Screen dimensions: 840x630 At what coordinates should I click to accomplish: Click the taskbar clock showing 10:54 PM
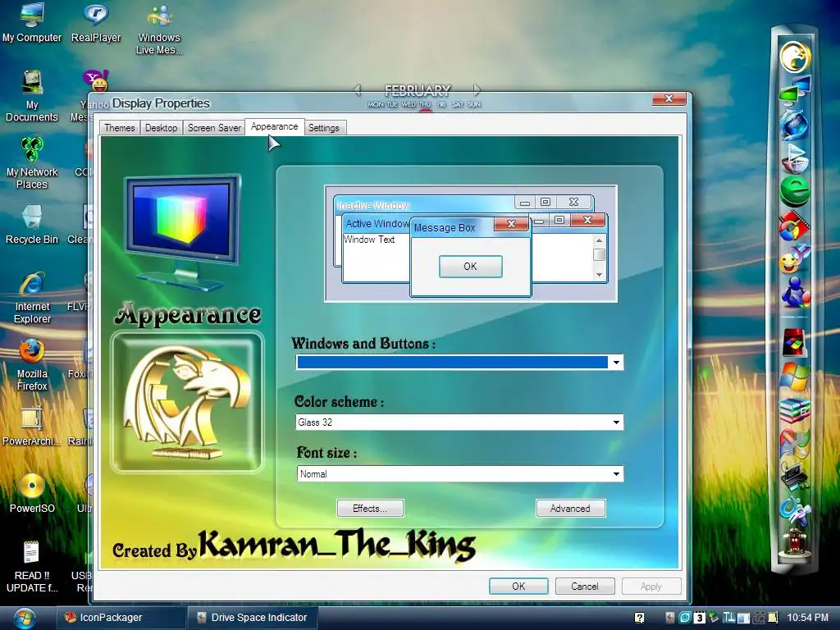coord(807,618)
